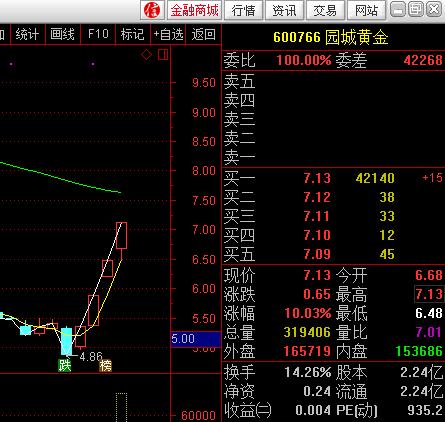Click the orange 榜 marker under candlestick

click(105, 366)
